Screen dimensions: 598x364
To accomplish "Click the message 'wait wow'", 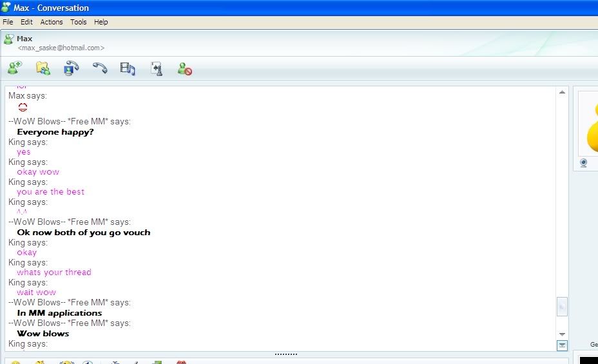I will [x=36, y=292].
